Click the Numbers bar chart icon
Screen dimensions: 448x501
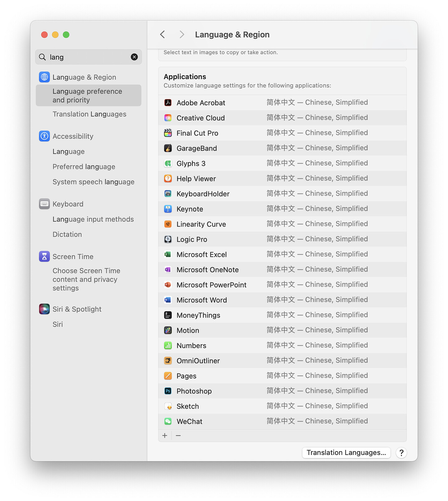[168, 345]
